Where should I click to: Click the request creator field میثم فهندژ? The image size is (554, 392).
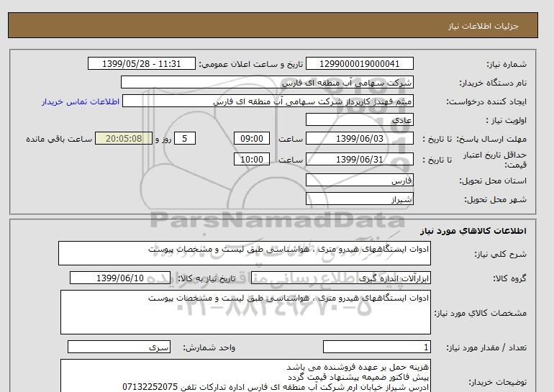click(268, 101)
